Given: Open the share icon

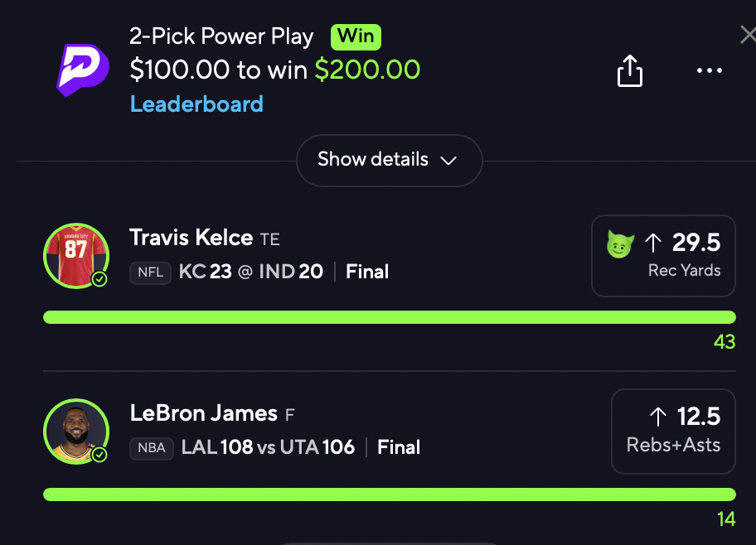Looking at the screenshot, I should point(630,71).
